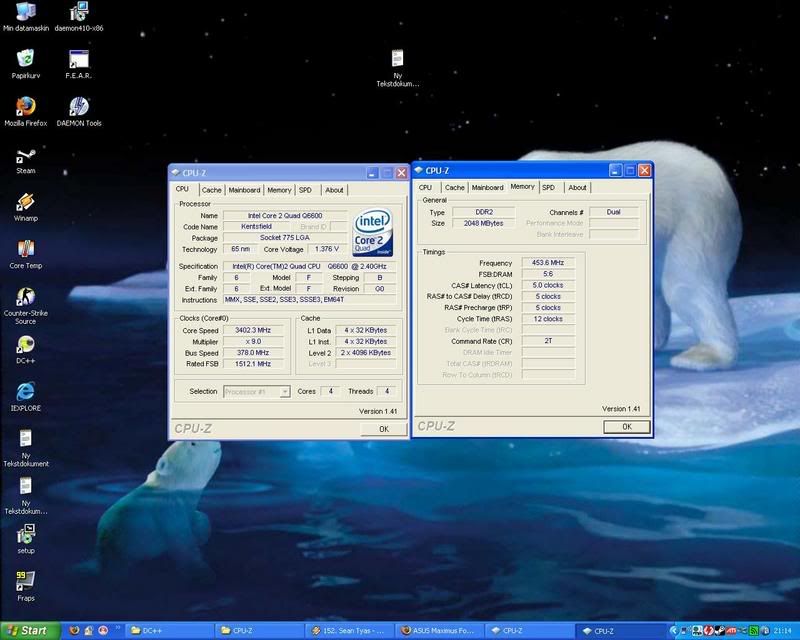
Task: Select the lone text document icon right of F.E.A.R.
Action: tap(397, 68)
